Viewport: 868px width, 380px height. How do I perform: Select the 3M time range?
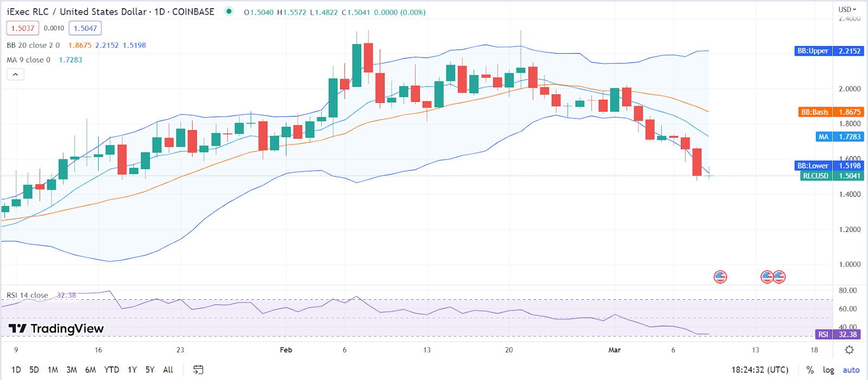point(72,370)
